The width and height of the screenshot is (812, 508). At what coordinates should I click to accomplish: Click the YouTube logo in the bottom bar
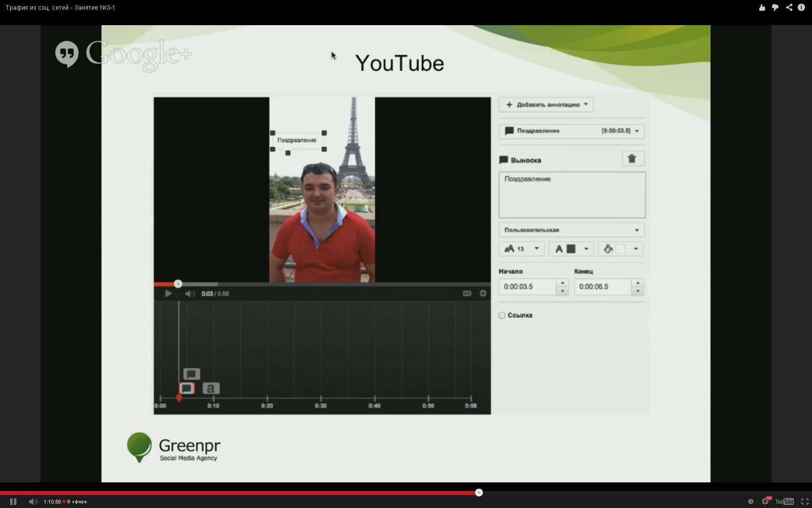click(x=784, y=501)
